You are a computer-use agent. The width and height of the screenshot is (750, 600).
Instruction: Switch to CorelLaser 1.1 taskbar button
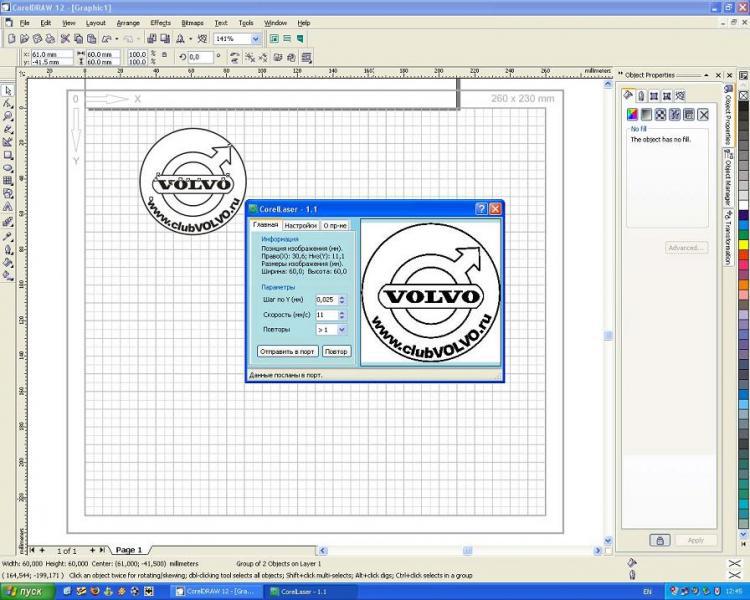point(311,591)
